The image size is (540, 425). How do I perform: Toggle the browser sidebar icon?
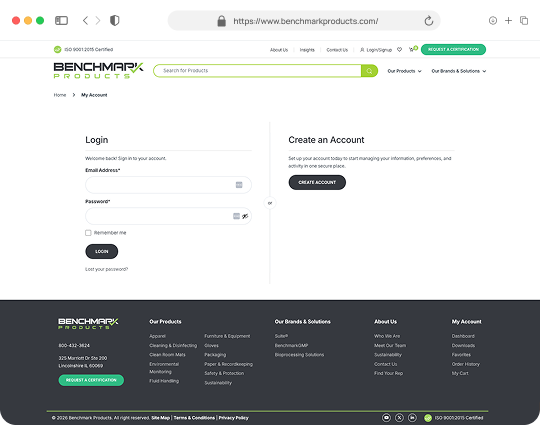pos(61,21)
